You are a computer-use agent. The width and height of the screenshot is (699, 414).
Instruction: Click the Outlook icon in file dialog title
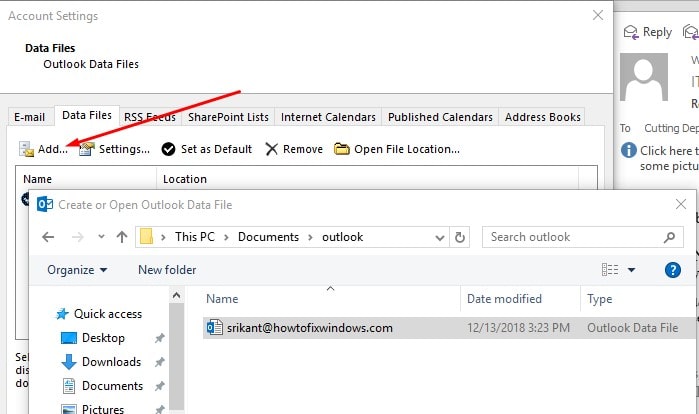[45, 204]
